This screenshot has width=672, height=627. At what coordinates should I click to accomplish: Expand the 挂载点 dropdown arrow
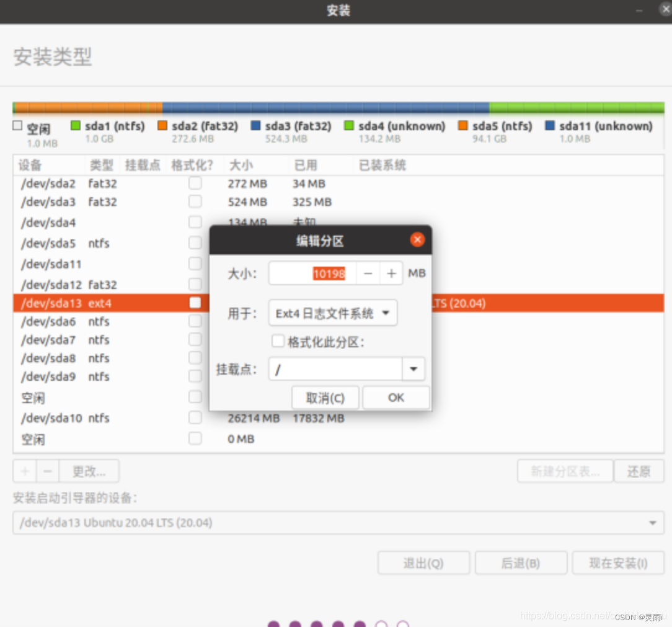pos(413,369)
